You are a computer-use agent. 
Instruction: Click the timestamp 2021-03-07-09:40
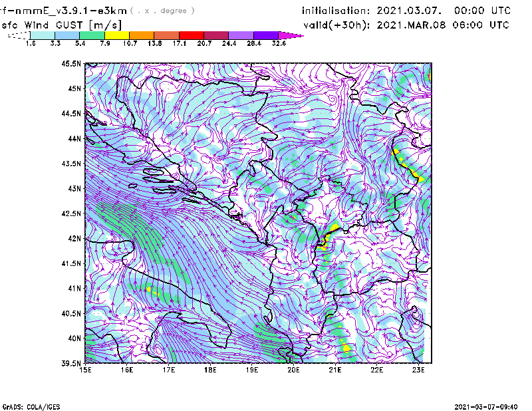click(486, 407)
